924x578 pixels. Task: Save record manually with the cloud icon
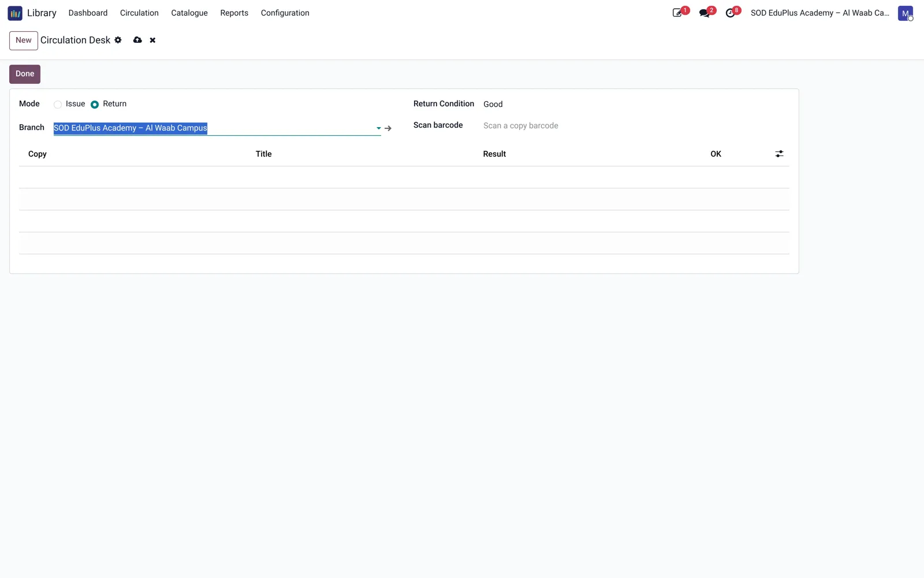(x=137, y=40)
